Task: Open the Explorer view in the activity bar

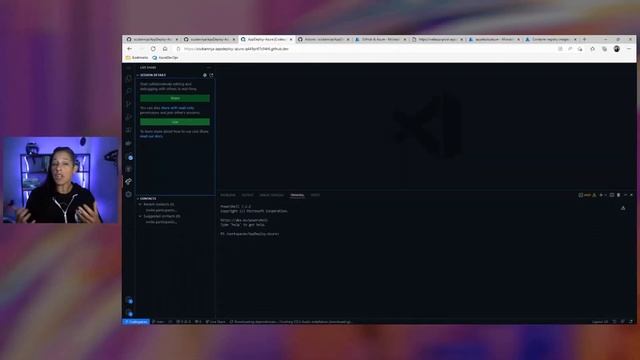Action: pos(129,78)
